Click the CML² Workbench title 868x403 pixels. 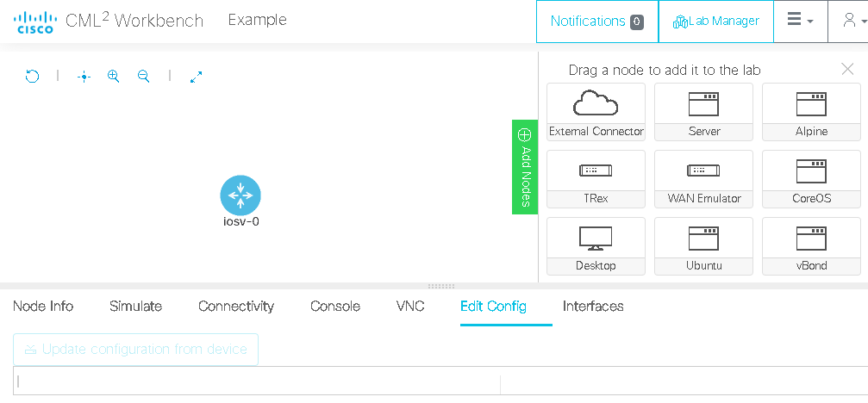pos(134,21)
